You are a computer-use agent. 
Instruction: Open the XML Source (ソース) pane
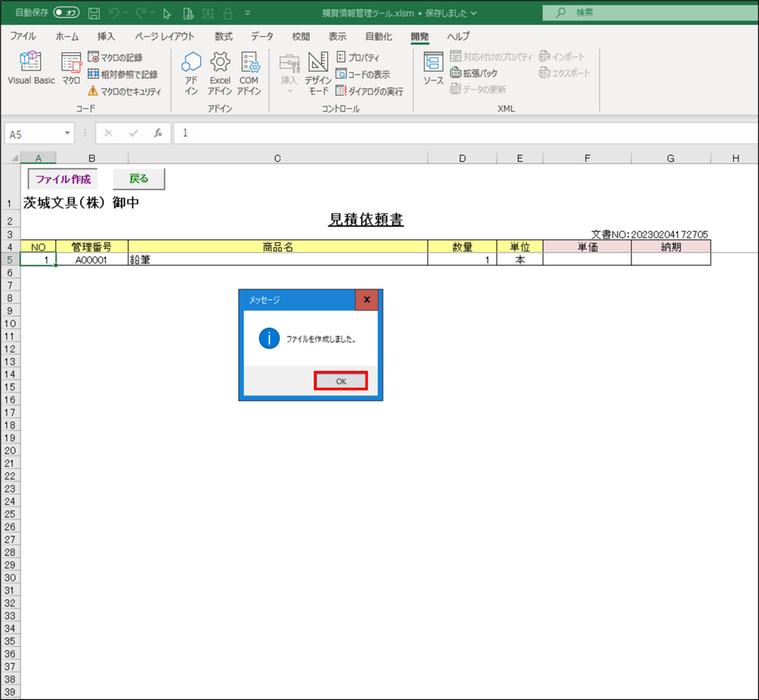[x=433, y=68]
